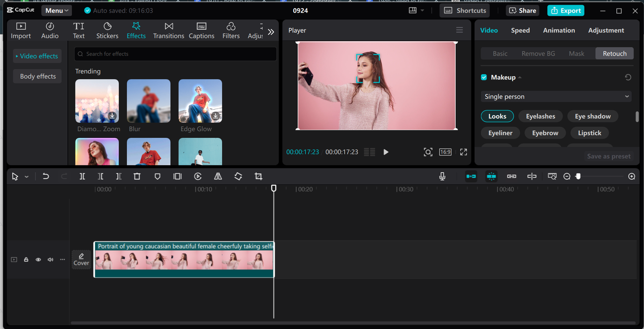Click the Rotate icon
The width and height of the screenshot is (644, 329).
point(238,177)
